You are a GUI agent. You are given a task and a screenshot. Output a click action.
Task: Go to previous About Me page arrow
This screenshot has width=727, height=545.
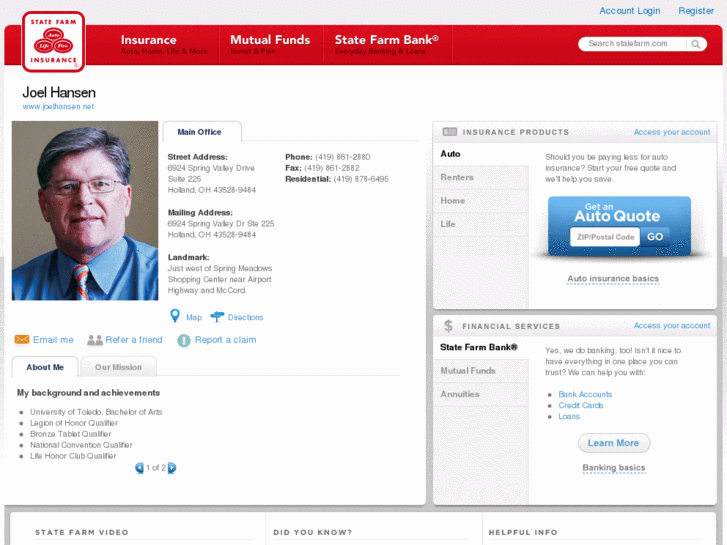point(139,468)
